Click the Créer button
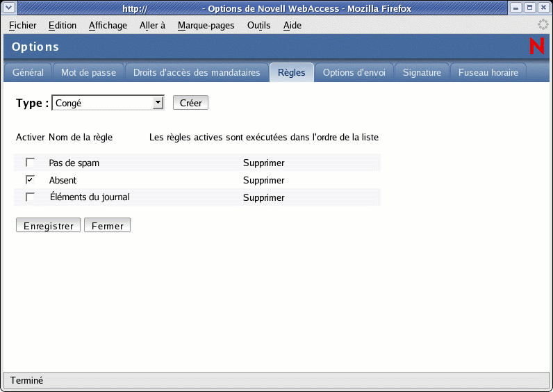The width and height of the screenshot is (553, 392). coord(190,103)
